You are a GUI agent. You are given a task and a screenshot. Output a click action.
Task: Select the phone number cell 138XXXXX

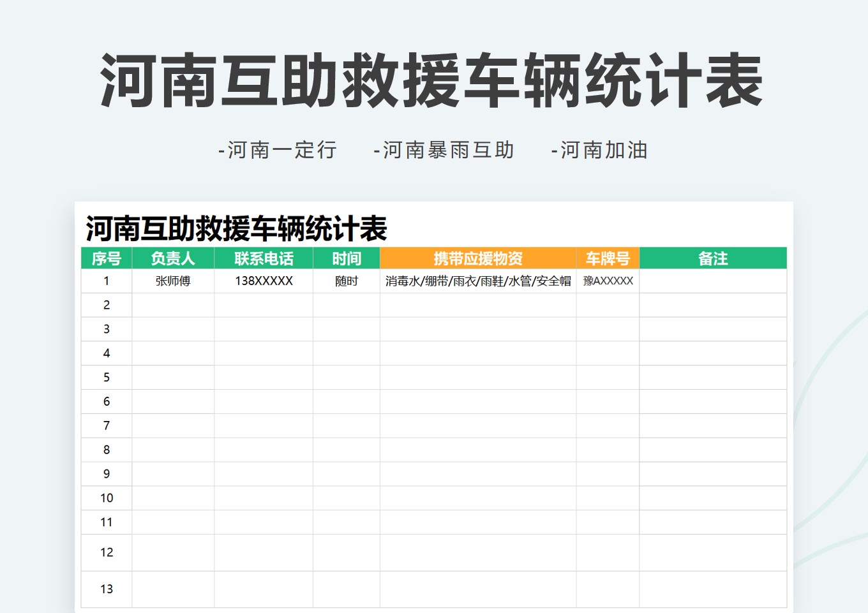tap(264, 280)
